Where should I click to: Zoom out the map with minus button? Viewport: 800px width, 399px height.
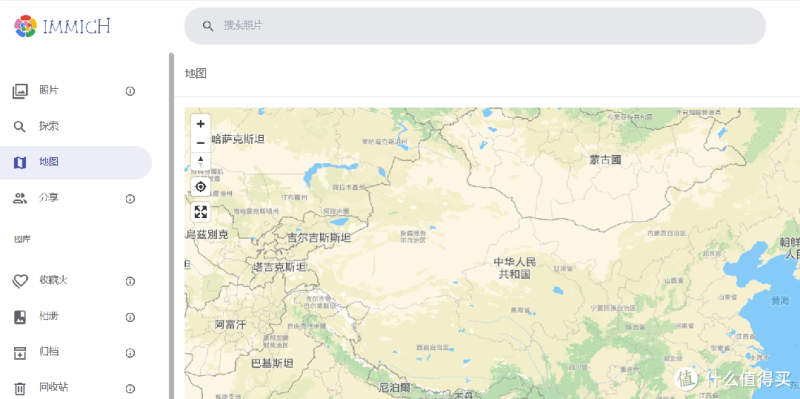point(201,143)
